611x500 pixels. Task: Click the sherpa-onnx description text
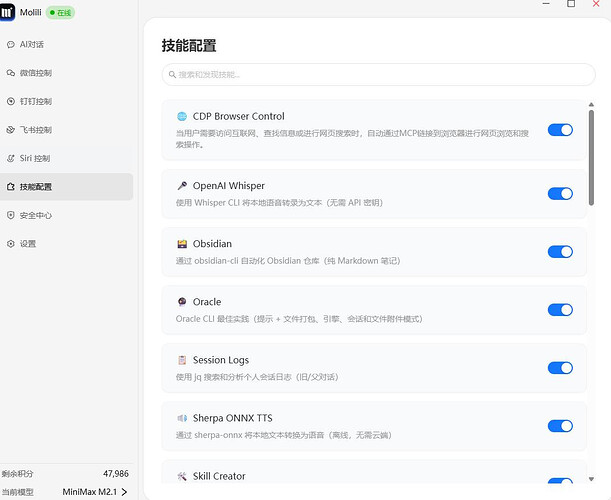tap(283, 435)
